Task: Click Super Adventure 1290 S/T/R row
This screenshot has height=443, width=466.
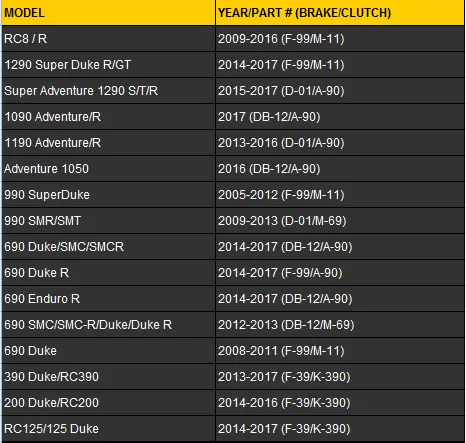Action: tap(233, 91)
